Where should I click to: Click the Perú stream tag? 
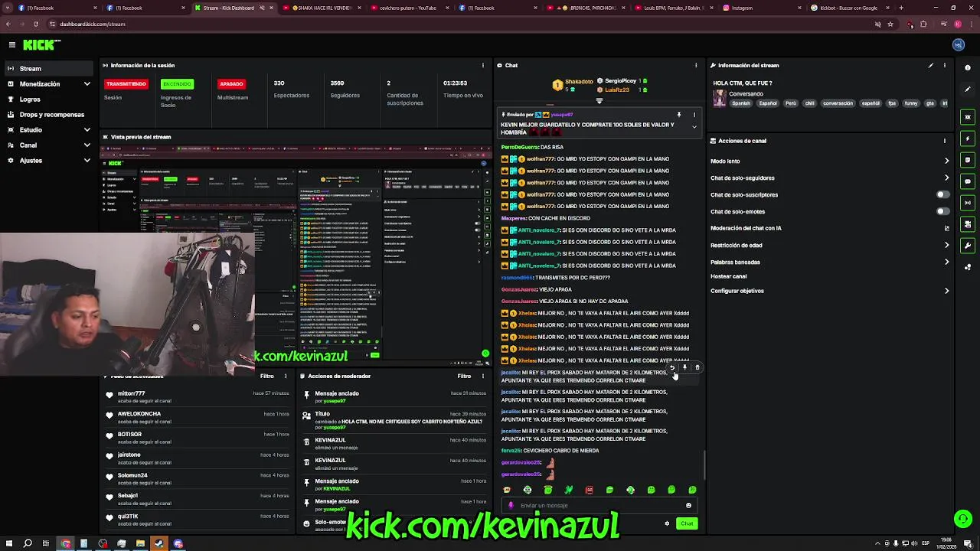click(x=791, y=103)
